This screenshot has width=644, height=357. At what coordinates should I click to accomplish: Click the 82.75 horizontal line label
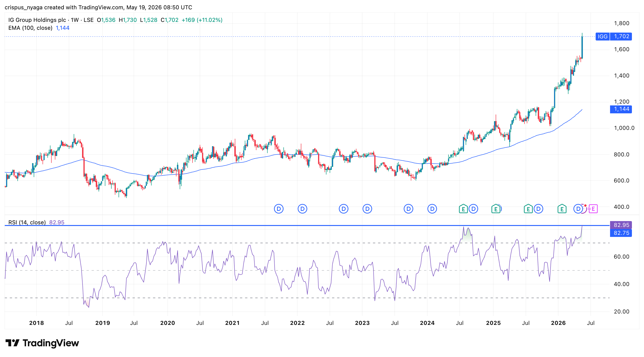coord(621,233)
